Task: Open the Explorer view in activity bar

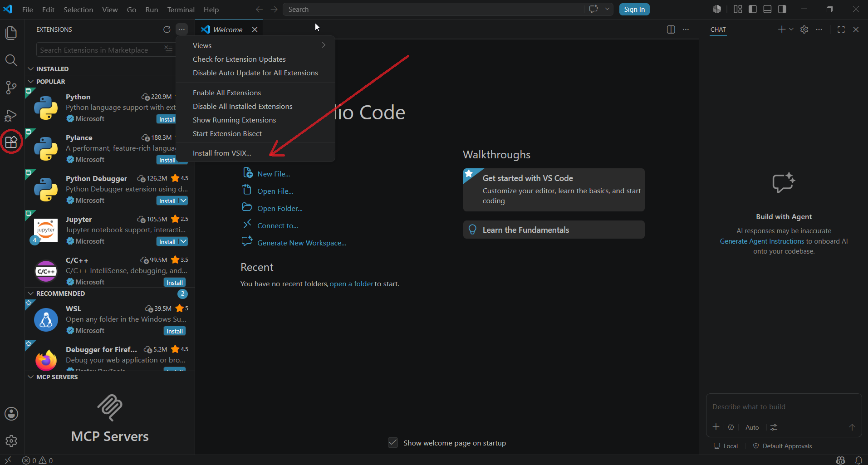Action: pyautogui.click(x=11, y=33)
